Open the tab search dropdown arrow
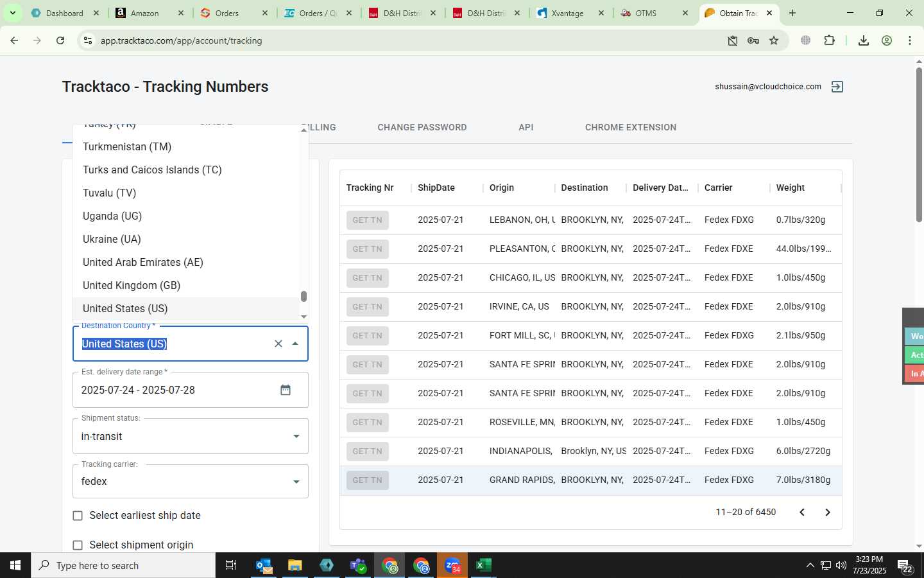Viewport: 924px width, 578px height. (12, 13)
